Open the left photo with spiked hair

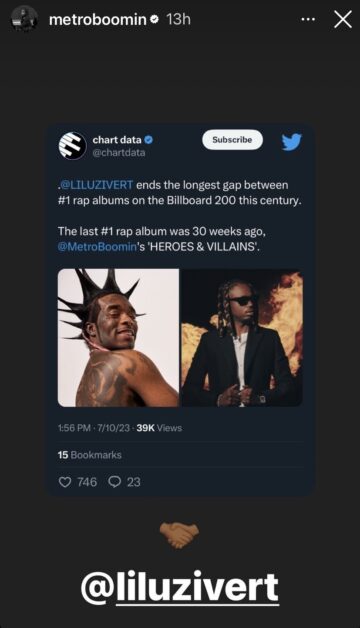118,338
